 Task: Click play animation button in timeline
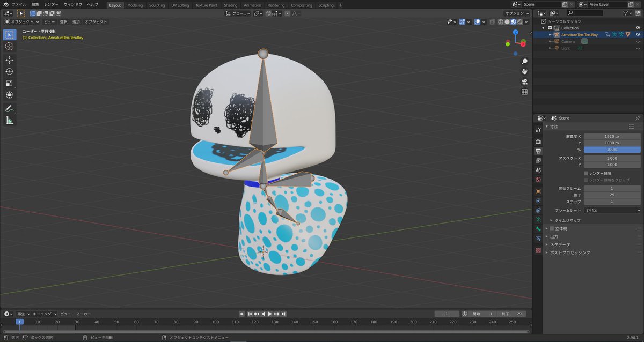[270, 314]
